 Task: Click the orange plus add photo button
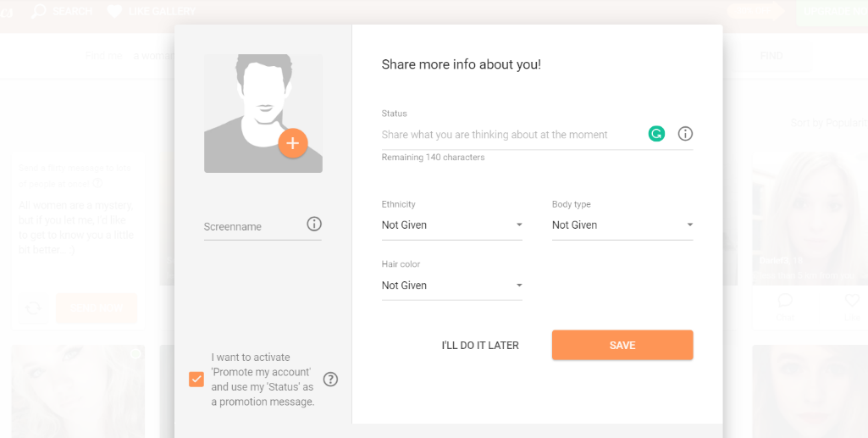tap(292, 143)
